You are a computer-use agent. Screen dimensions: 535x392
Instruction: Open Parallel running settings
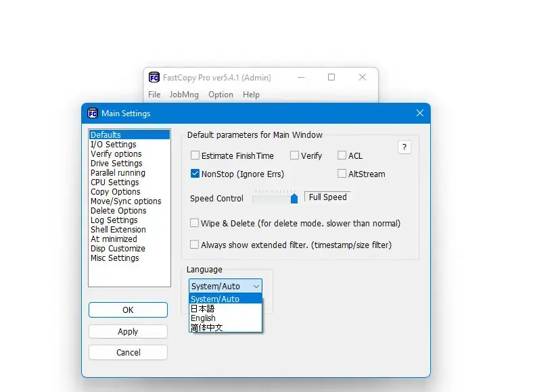(129, 173)
